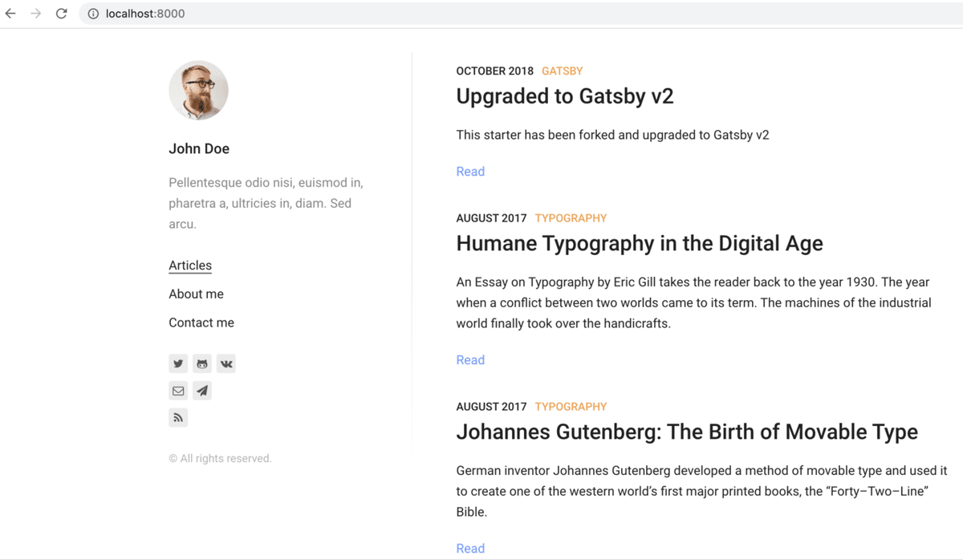Image resolution: width=963 pixels, height=560 pixels.
Task: Open the RSS feed icon
Action: pyautogui.click(x=178, y=417)
